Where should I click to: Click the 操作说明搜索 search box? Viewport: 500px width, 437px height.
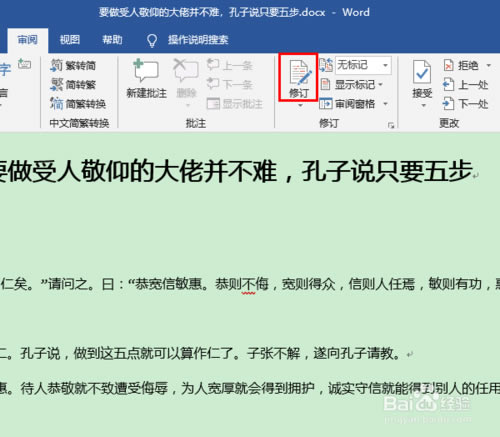(198, 40)
